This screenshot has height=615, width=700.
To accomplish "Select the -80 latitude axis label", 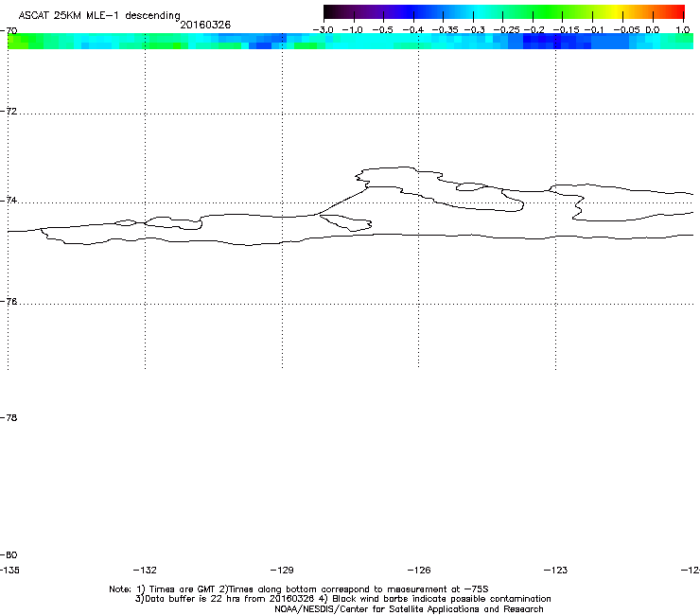I will click(9, 554).
